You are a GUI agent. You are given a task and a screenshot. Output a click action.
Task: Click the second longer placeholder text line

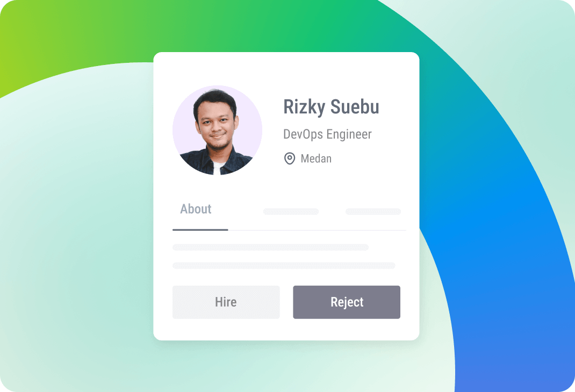(284, 266)
